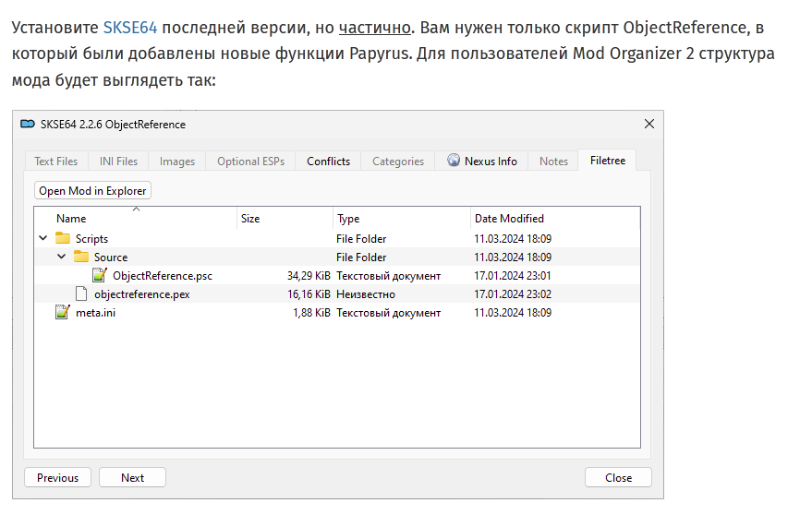Select objectreference.pex file name

142,294
